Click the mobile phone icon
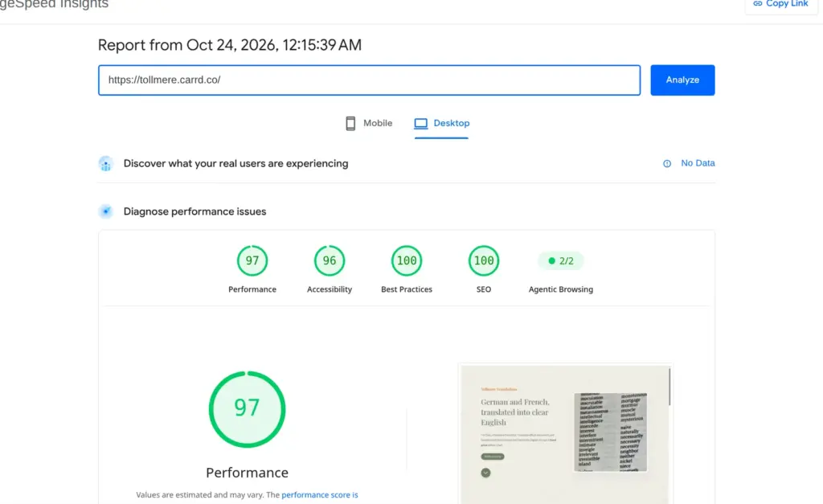 (x=350, y=123)
